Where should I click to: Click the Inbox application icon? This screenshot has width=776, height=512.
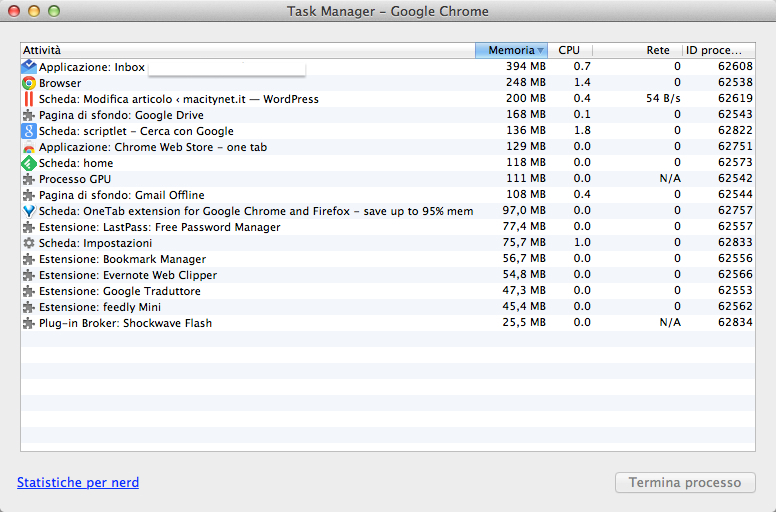tap(29, 67)
